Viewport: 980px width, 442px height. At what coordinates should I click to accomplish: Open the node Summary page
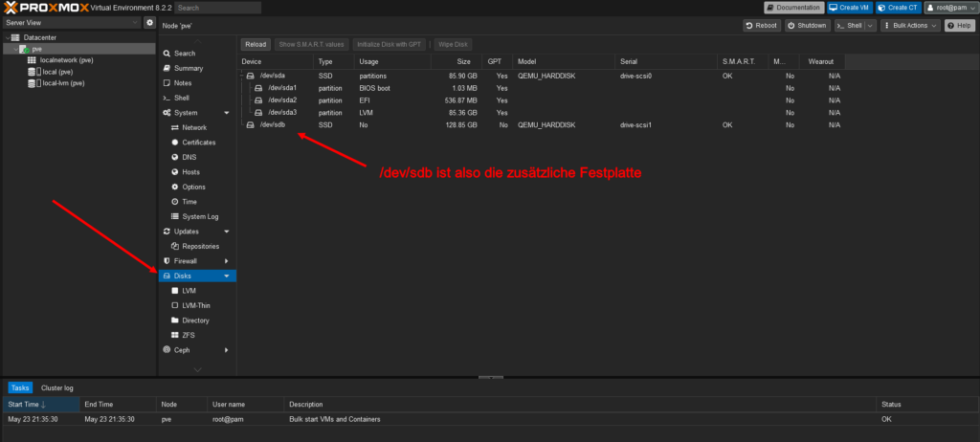[188, 68]
